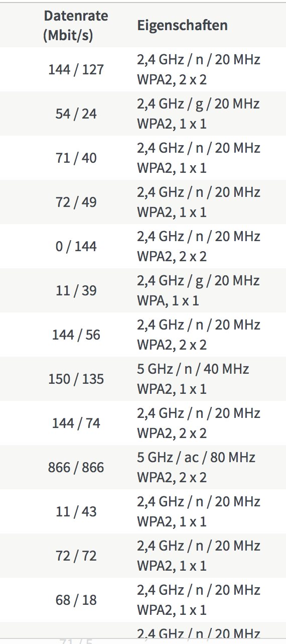286x644 pixels.
Task: Click the 71 / 40 data rate entry
Action: click(76, 158)
